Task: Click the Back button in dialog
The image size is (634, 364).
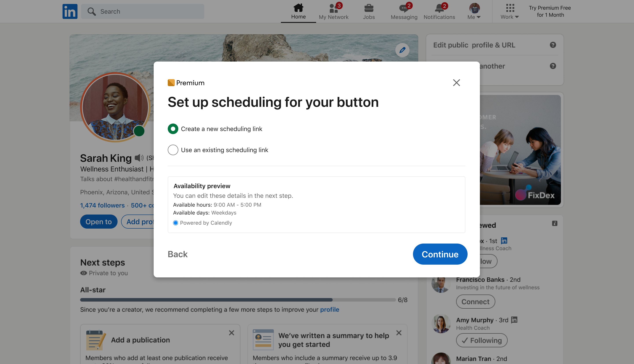Action: point(177,254)
